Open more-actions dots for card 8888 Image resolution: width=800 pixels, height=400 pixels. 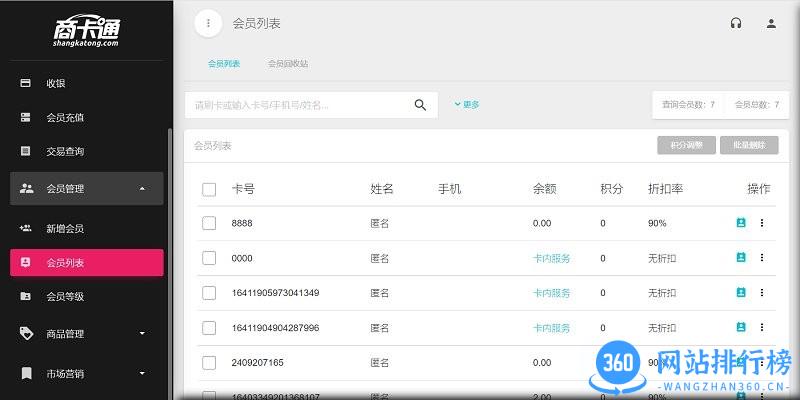pos(762,223)
